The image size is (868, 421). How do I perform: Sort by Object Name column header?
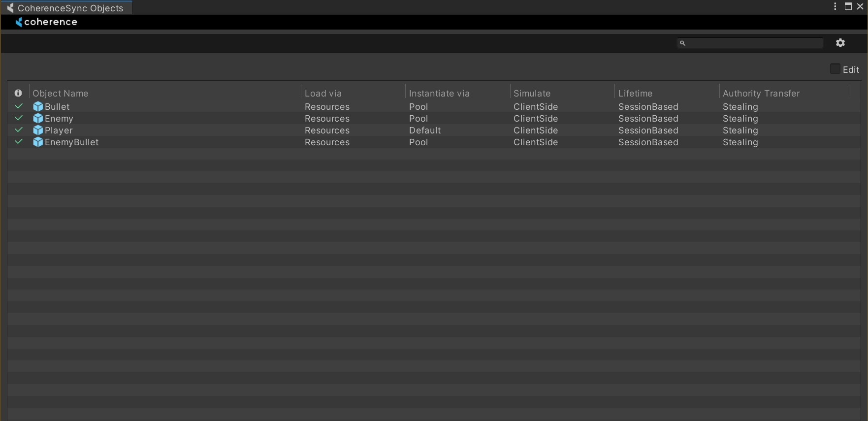(61, 93)
